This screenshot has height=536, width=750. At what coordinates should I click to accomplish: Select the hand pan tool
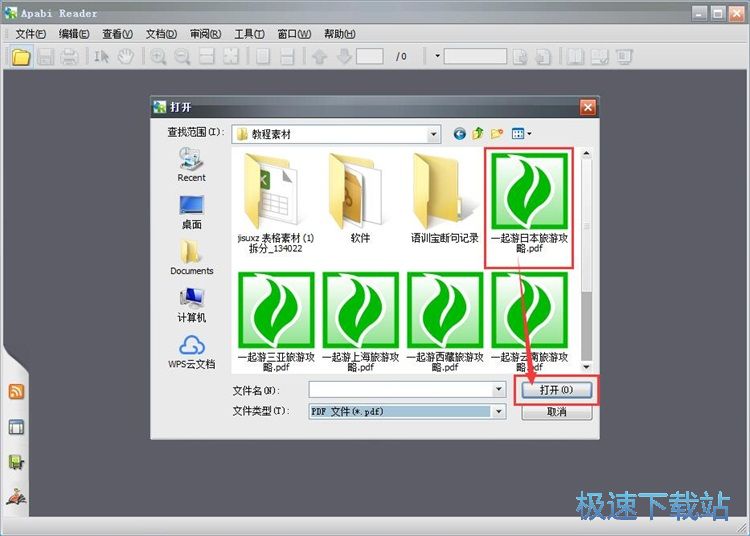tap(126, 56)
